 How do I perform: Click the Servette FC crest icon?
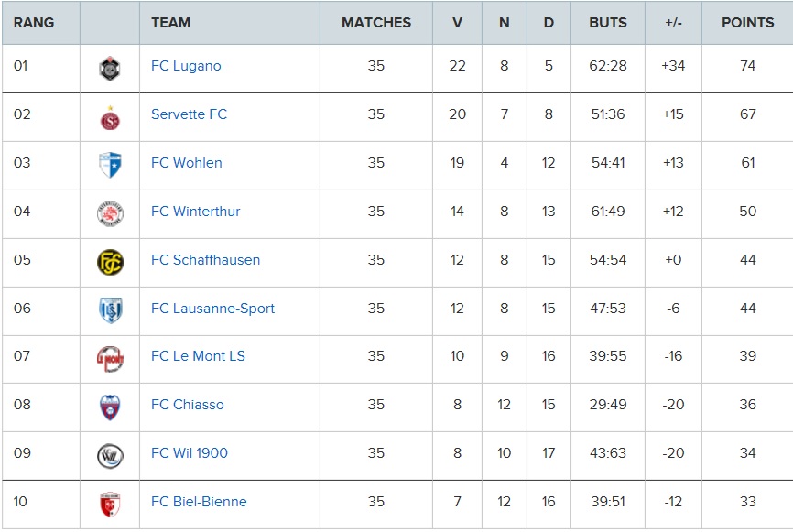tap(110, 116)
